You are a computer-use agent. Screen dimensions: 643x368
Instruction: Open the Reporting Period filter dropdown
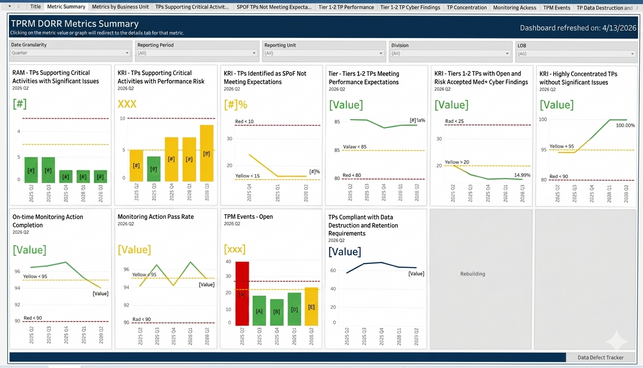tap(197, 53)
